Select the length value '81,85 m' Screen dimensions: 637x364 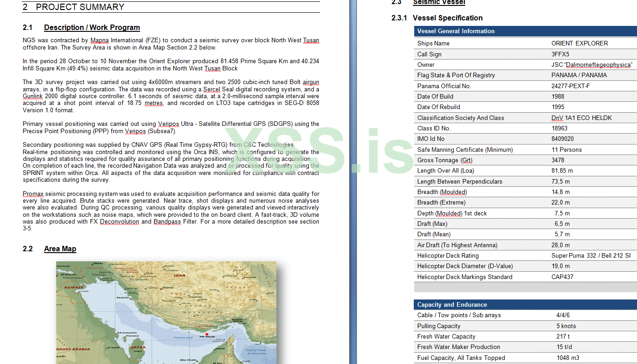(562, 170)
